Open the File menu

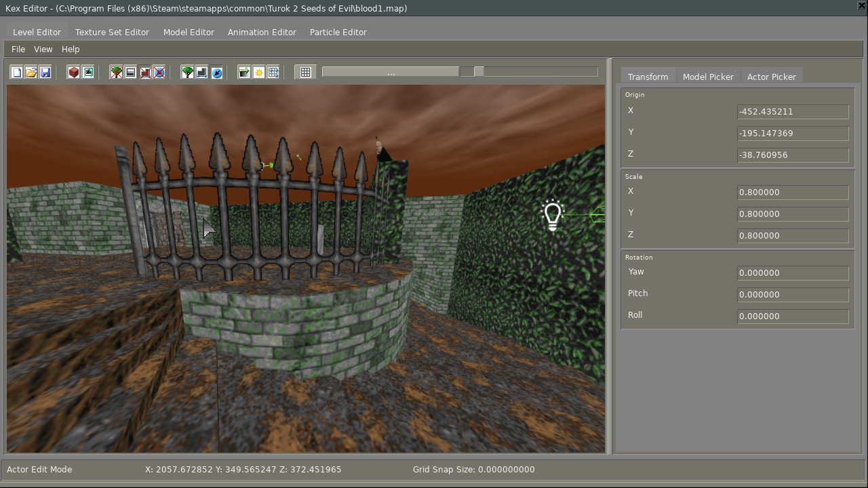coord(18,49)
